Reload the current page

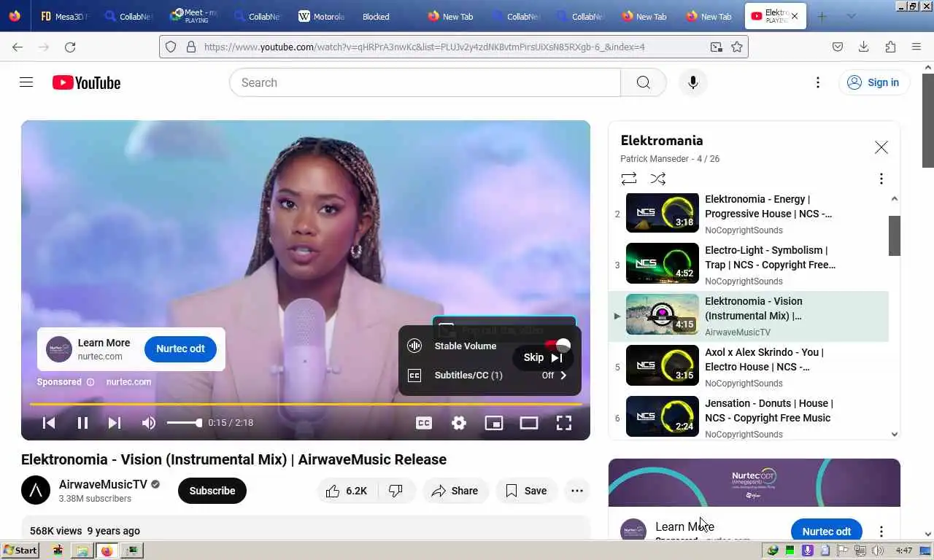(70, 47)
